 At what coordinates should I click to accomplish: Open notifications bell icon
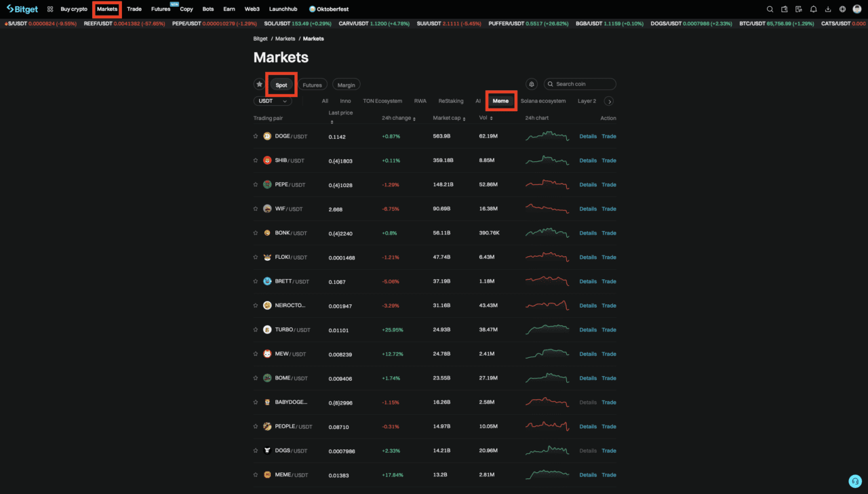coord(814,9)
